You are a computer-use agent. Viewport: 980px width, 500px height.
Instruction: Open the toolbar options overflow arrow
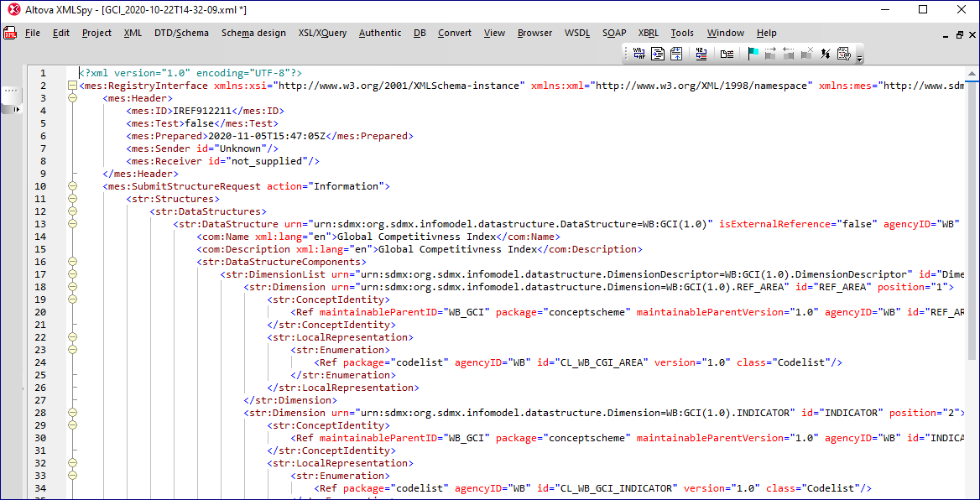[859, 57]
